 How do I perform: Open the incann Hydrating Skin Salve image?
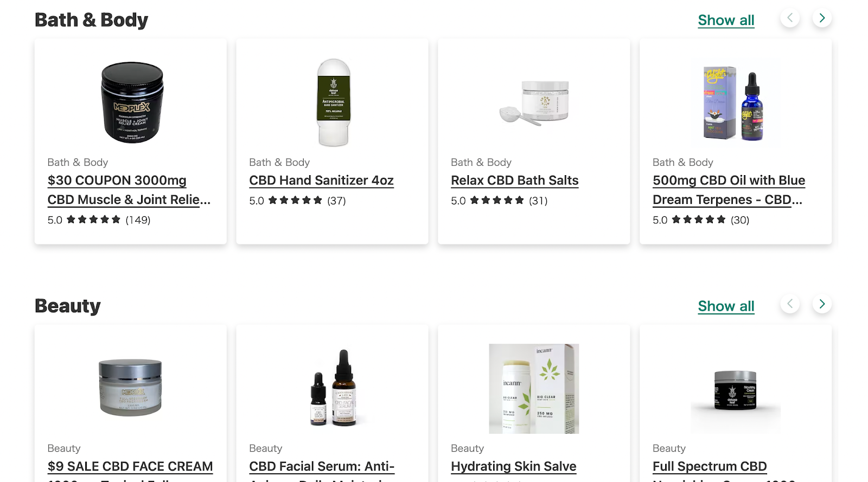(534, 388)
